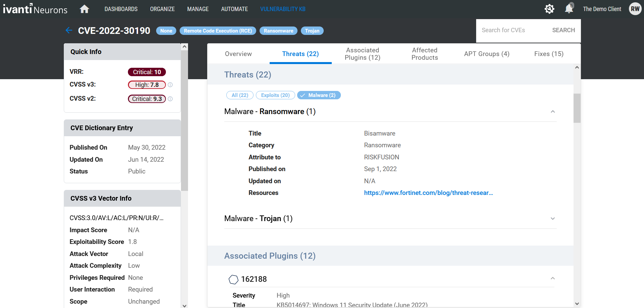Click the left panel scroll down arrow
This screenshot has width=644, height=308.
click(x=184, y=305)
